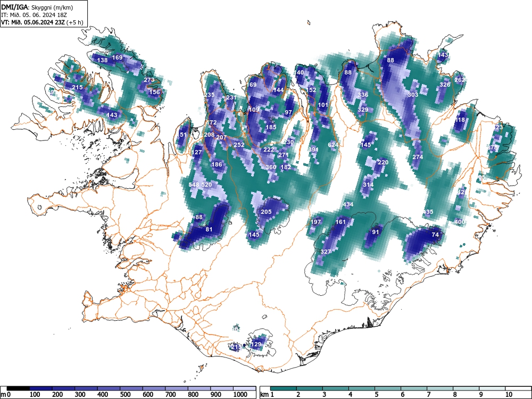This screenshot has height=399, width=532.
Task: Click the visibility value 185 on the map
Action: coord(271,127)
